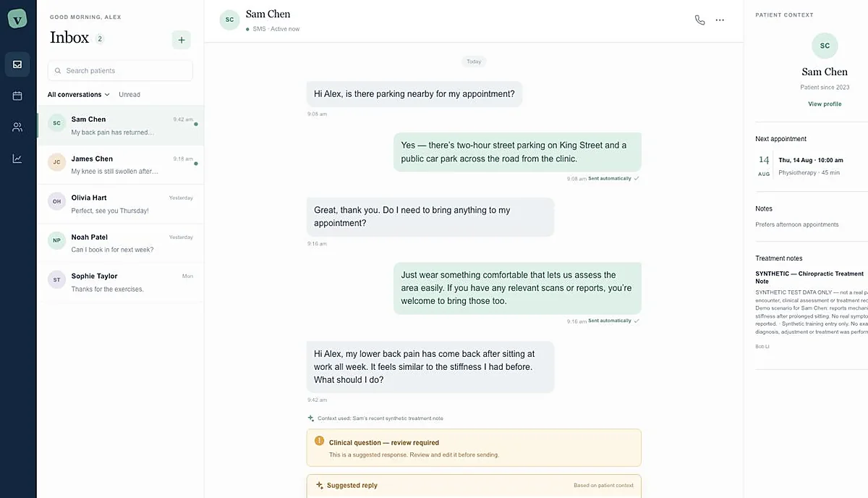Click the warning icon in review required banner

[x=320, y=441]
